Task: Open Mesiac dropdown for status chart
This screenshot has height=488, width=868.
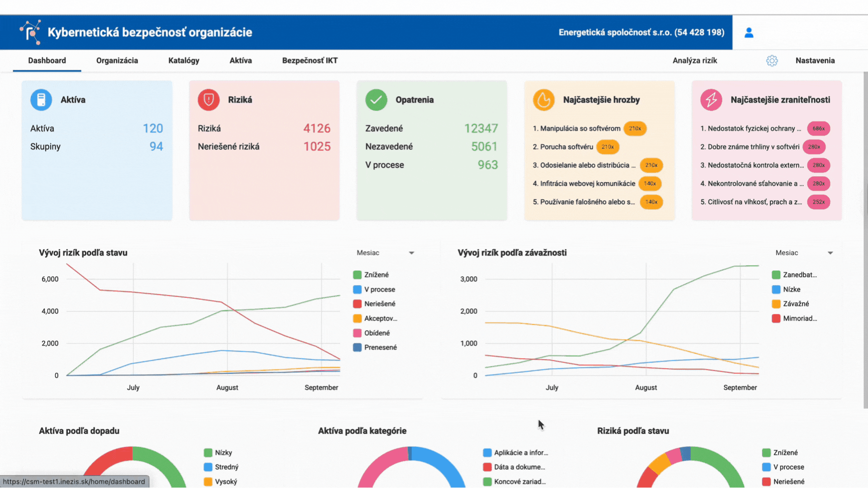Action: click(385, 253)
